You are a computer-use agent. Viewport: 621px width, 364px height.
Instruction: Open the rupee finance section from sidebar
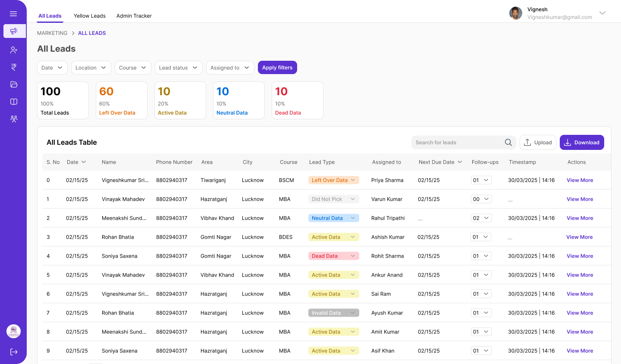pyautogui.click(x=13, y=67)
